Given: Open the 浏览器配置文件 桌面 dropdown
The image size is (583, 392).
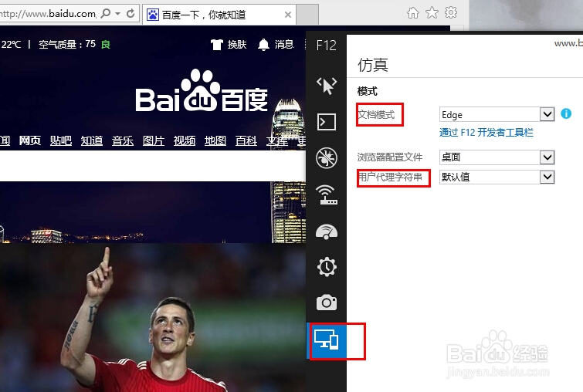Looking at the screenshot, I should (x=497, y=157).
